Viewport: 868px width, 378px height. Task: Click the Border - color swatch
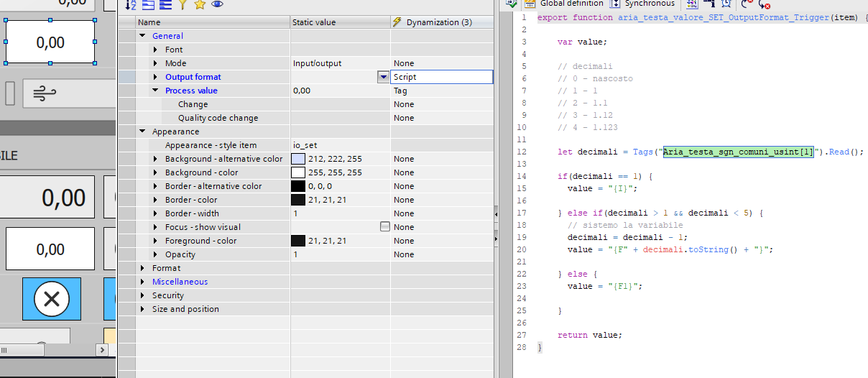click(x=298, y=200)
